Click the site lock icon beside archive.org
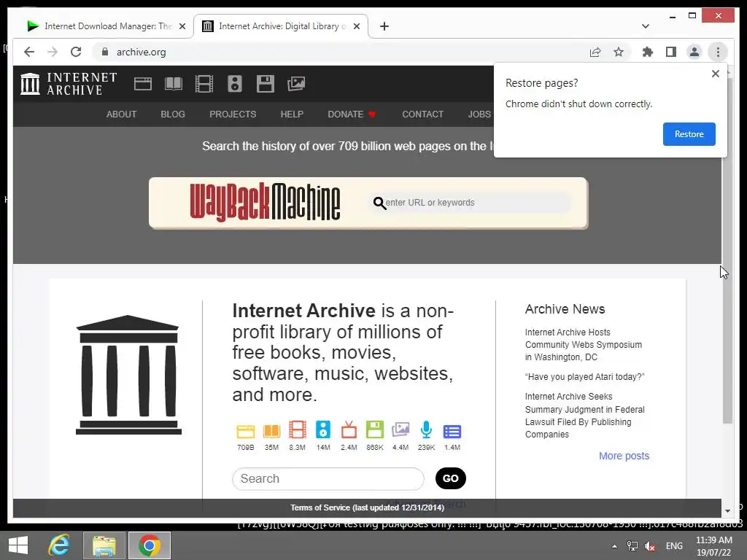 coord(105,52)
